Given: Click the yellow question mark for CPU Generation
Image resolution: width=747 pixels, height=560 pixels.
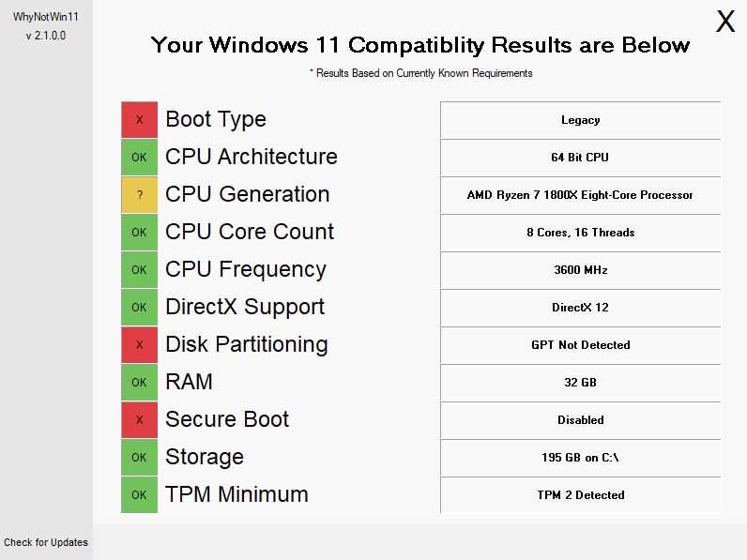Looking at the screenshot, I should click(x=139, y=195).
